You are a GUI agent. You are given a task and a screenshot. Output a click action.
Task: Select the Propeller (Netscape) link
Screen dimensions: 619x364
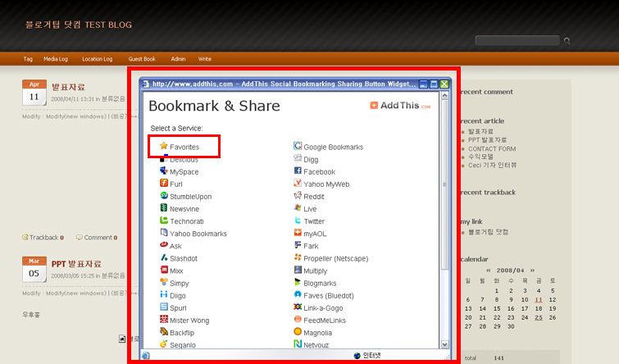point(335,258)
